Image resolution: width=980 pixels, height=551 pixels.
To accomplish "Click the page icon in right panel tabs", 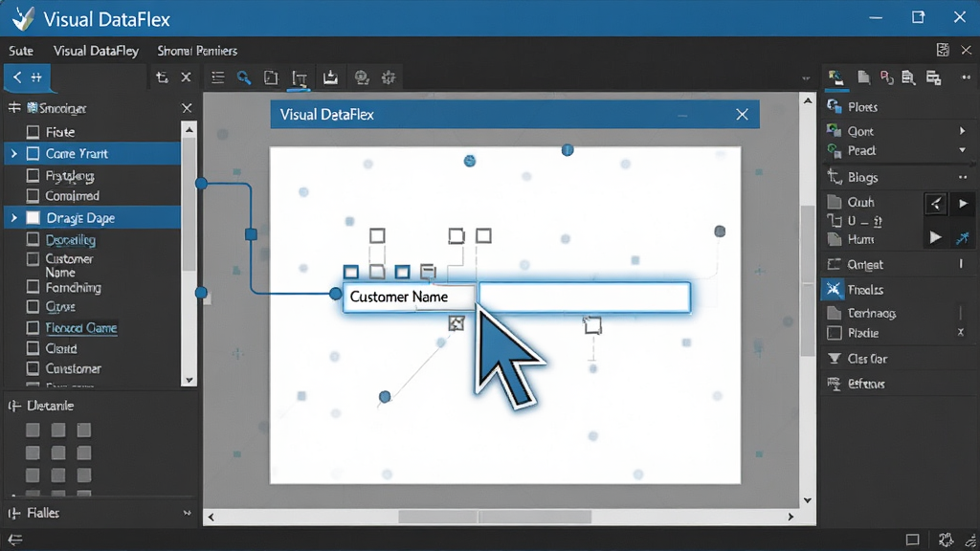I will click(863, 77).
